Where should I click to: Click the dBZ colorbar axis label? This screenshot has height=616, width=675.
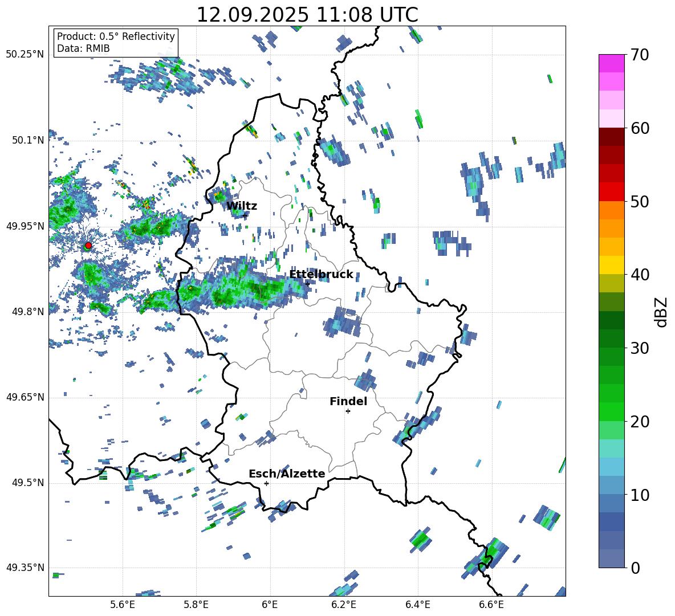tap(661, 312)
